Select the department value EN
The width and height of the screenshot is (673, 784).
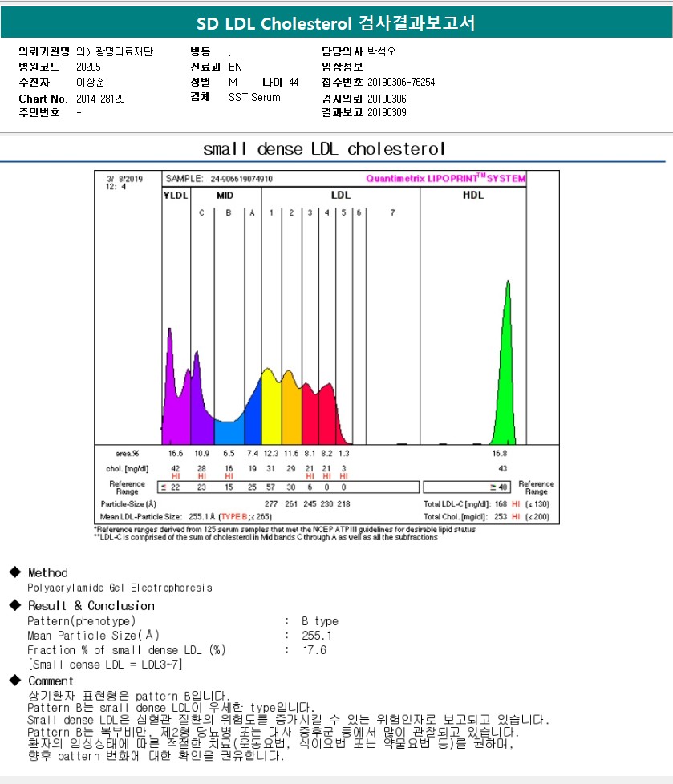click(235, 67)
